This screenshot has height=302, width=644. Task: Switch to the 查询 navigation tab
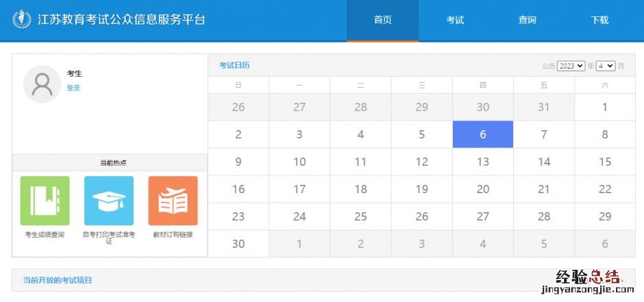[x=527, y=21]
